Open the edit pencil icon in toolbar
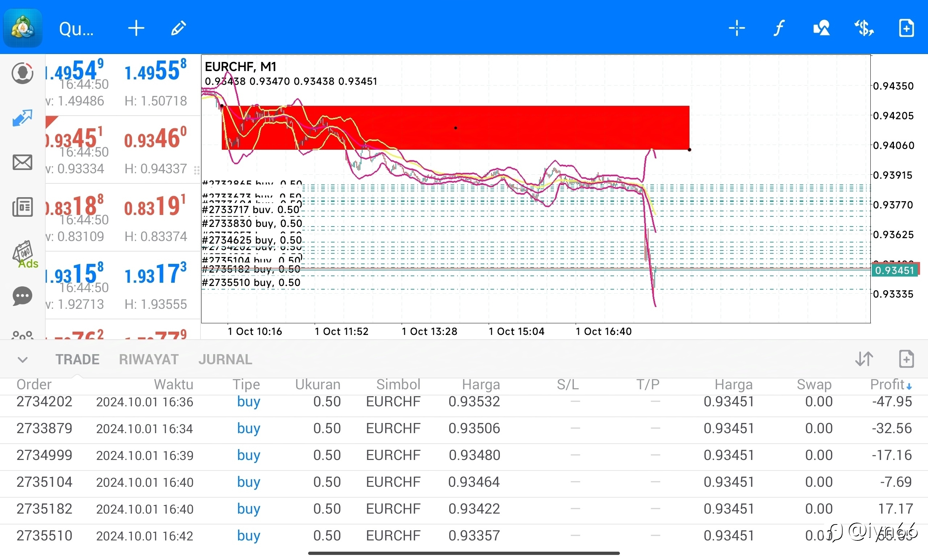 click(178, 28)
